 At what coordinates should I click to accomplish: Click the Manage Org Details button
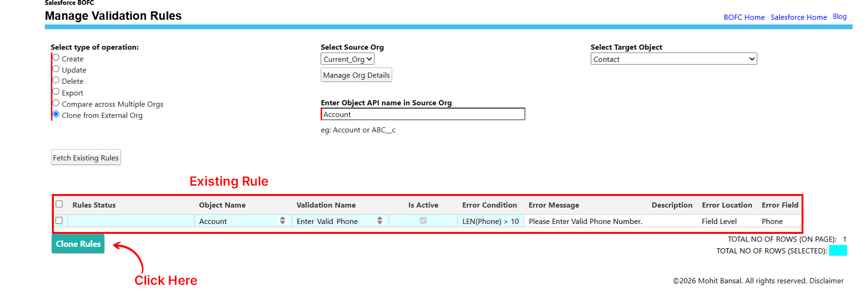(x=356, y=75)
